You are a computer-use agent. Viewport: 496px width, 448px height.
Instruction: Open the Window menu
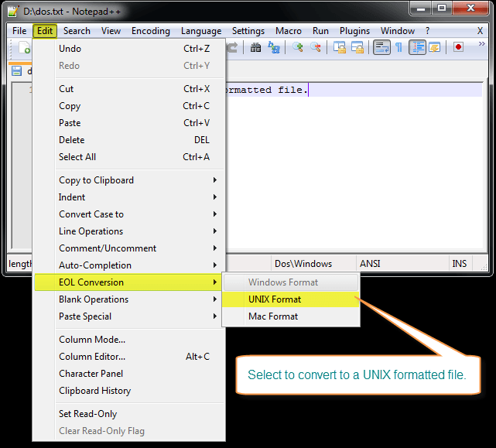(397, 31)
